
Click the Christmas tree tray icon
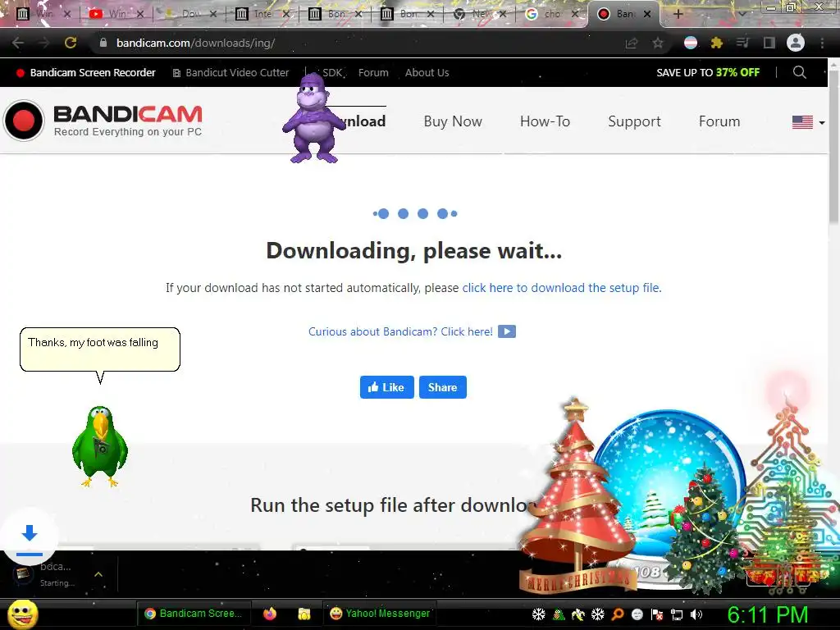click(x=558, y=614)
